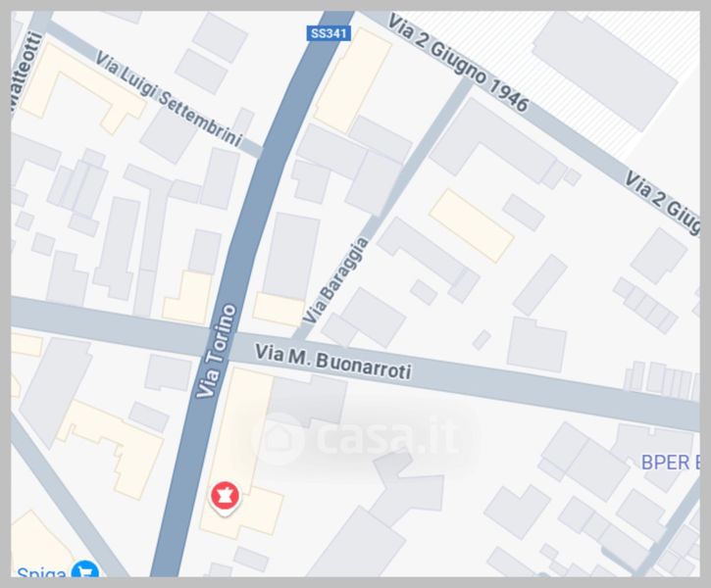Open the Spiga store place label
Screen dimensions: 711x588
(41, 571)
